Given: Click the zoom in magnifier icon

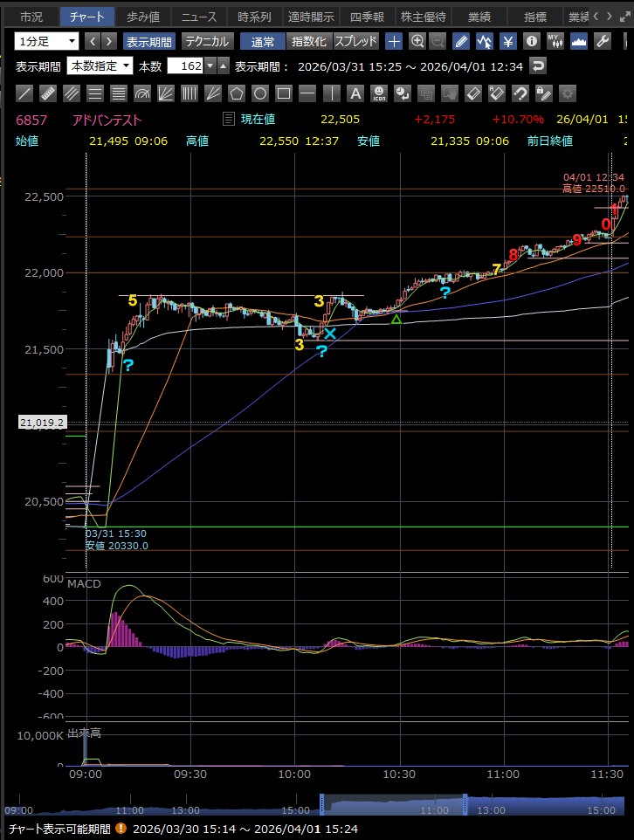Looking at the screenshot, I should (x=417, y=41).
